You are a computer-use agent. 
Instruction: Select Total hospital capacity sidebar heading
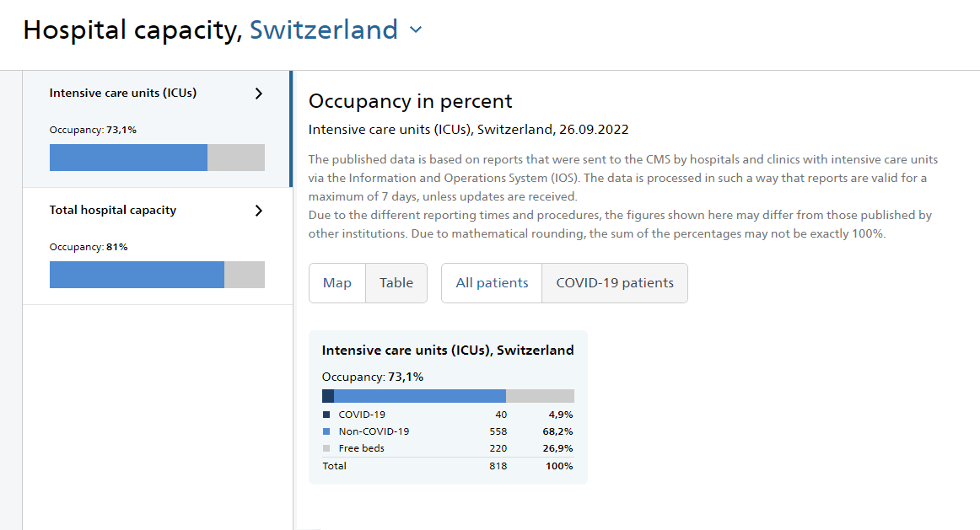pyautogui.click(x=113, y=211)
